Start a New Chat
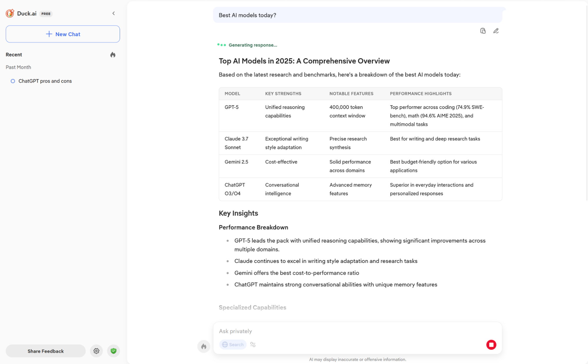 63,34
